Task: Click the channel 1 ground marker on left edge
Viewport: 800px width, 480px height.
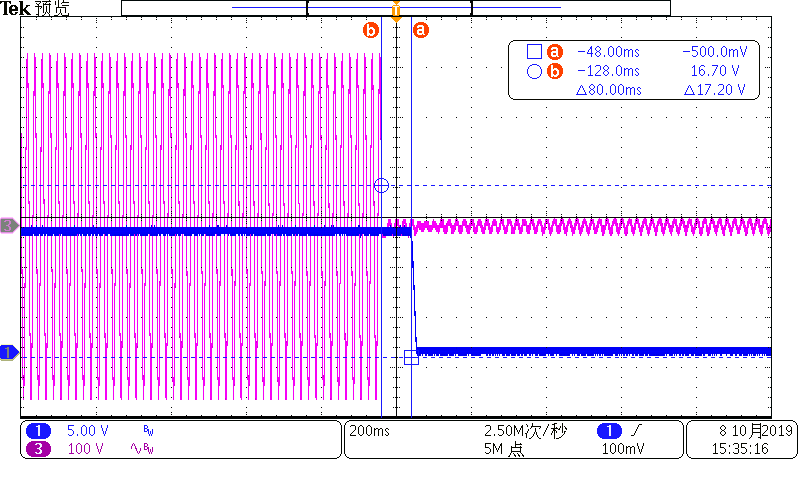Action: pyautogui.click(x=9, y=352)
